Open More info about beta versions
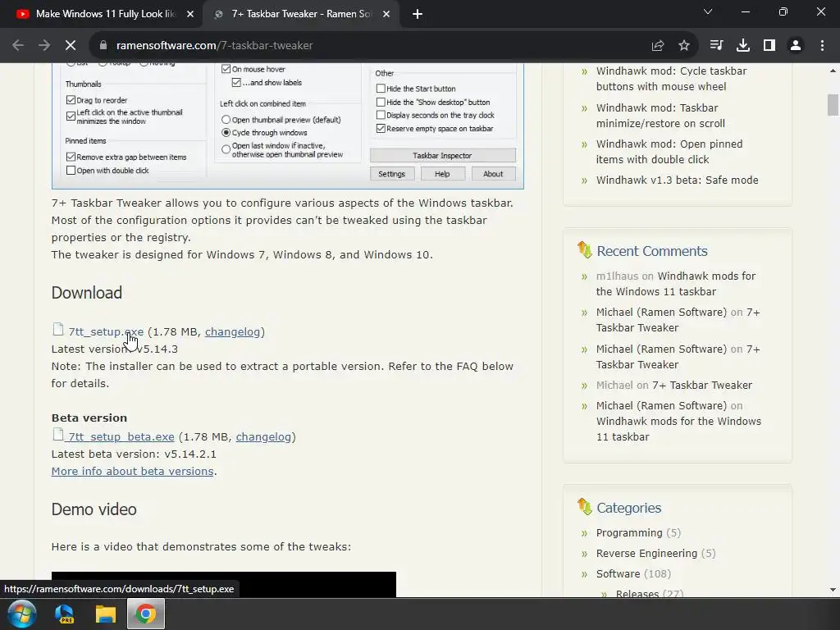This screenshot has width=840, height=630. pos(132,471)
